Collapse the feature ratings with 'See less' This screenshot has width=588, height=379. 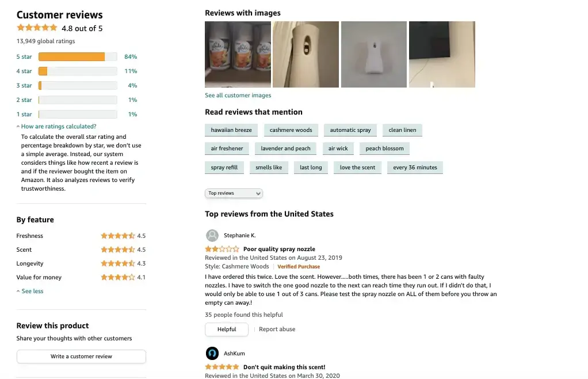click(x=29, y=291)
